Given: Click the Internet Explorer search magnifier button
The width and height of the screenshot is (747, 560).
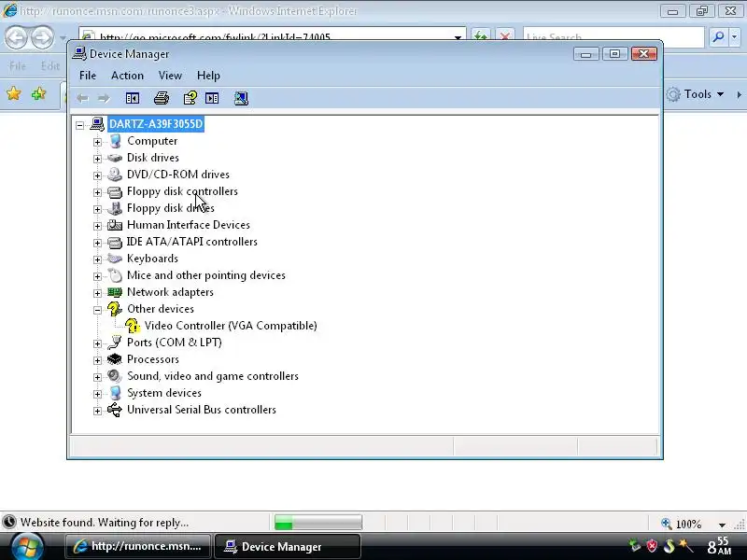Looking at the screenshot, I should 718,37.
